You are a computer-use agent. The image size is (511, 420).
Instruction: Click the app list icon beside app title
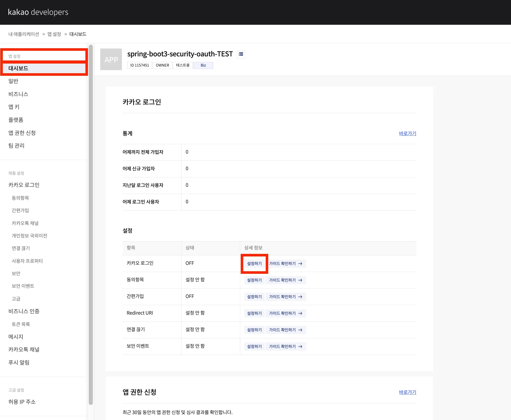(x=241, y=54)
